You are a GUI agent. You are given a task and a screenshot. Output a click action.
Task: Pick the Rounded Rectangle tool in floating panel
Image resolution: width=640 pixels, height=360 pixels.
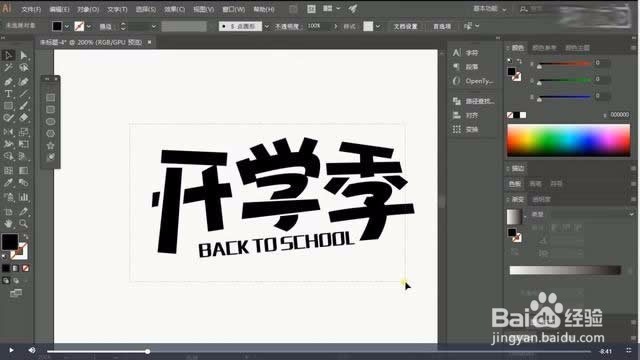click(51, 109)
